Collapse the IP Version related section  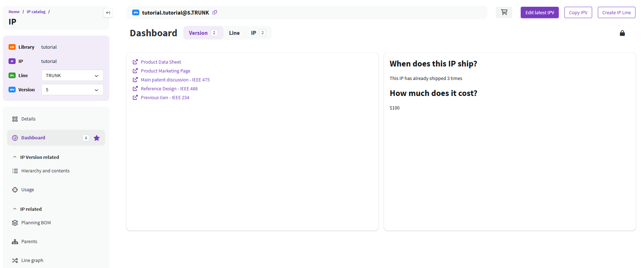click(x=15, y=157)
